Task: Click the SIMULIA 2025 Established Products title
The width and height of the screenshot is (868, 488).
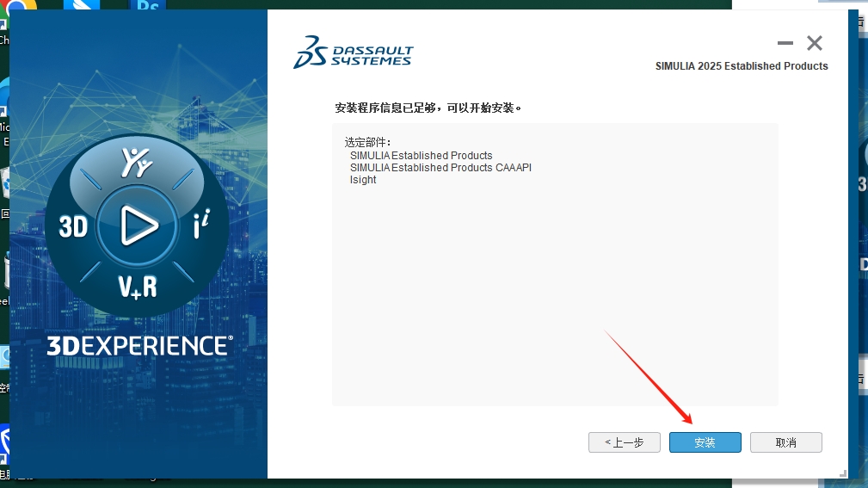Action: (x=742, y=66)
